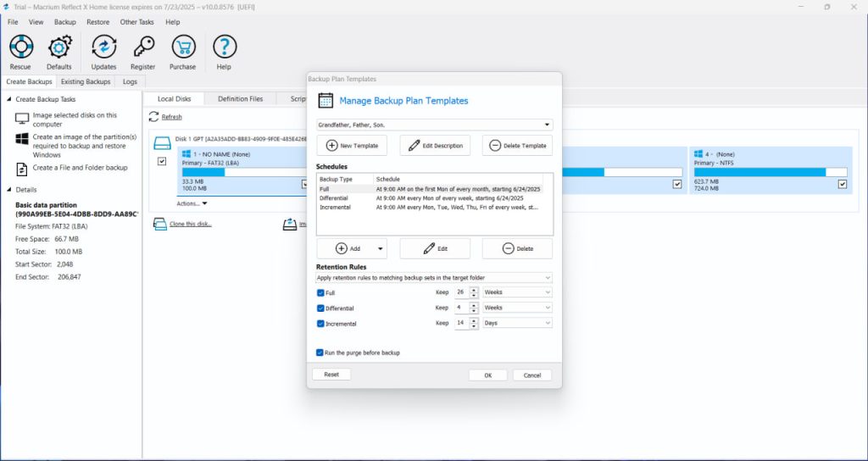Image resolution: width=868 pixels, height=461 pixels.
Task: Click the Clone this disk link
Action: (x=191, y=224)
